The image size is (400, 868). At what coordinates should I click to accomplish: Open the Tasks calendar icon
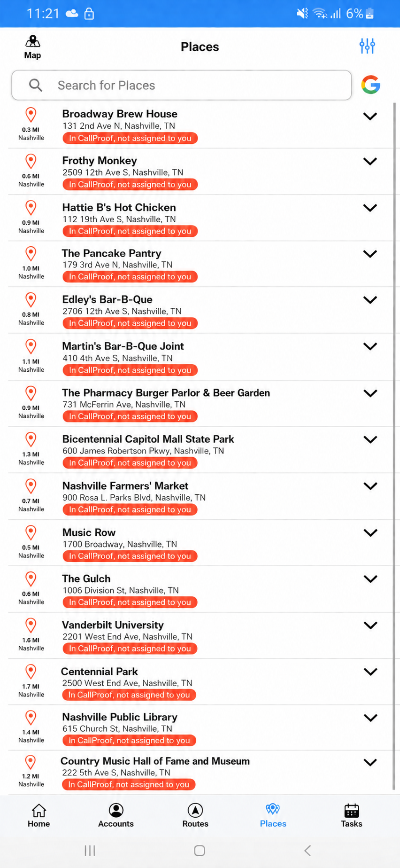(352, 810)
